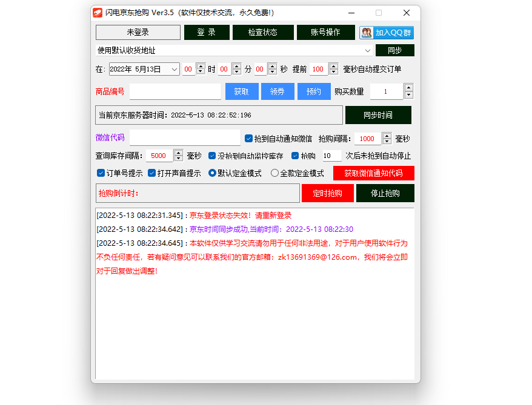Screen dimensions: 532x405
Task: Select the 全款定金模式 radio button
Action: (x=274, y=173)
